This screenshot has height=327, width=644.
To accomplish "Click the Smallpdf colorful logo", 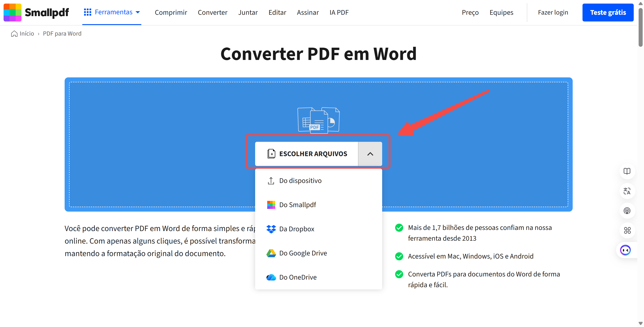I will point(12,12).
